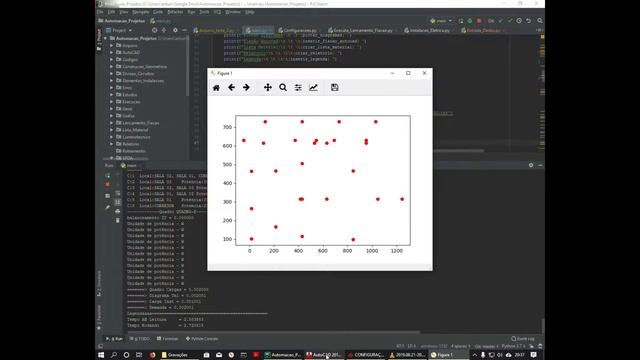This screenshot has height=360, width=640.
Task: Expand the Divisao_Circuitos folder
Action: point(111,73)
